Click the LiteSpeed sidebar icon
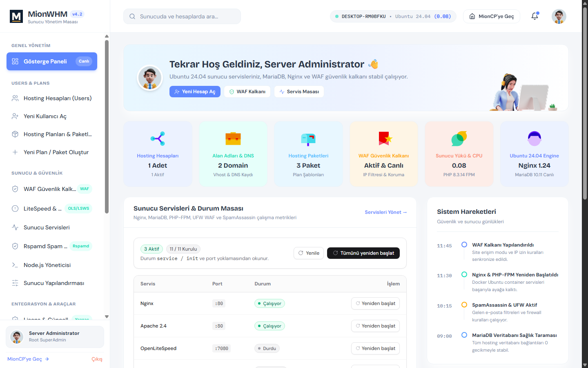 point(15,209)
